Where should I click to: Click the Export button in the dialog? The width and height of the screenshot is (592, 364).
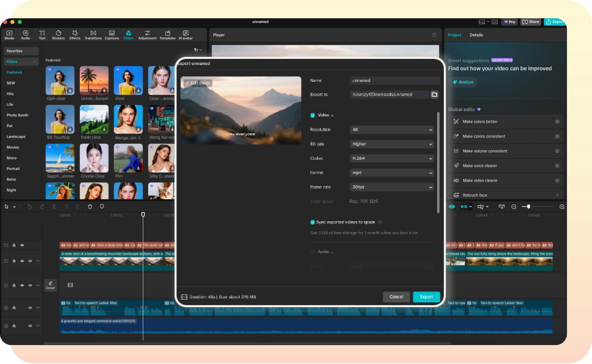coord(426,297)
